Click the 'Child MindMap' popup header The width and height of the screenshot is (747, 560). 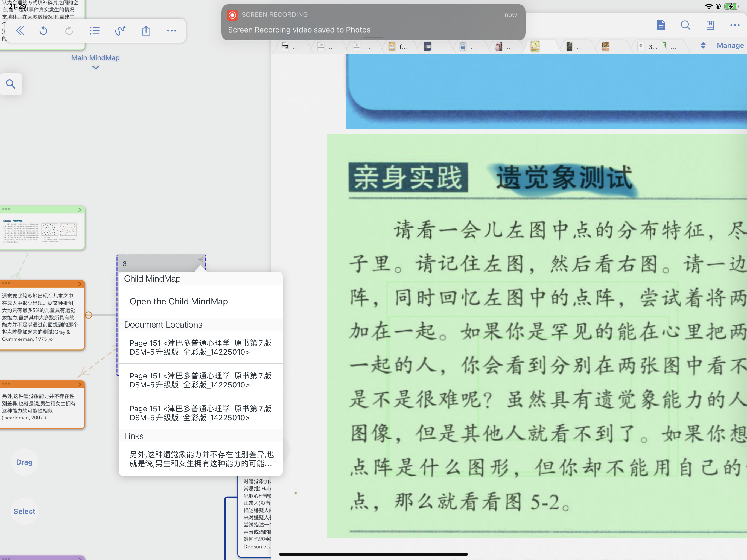(x=201, y=279)
